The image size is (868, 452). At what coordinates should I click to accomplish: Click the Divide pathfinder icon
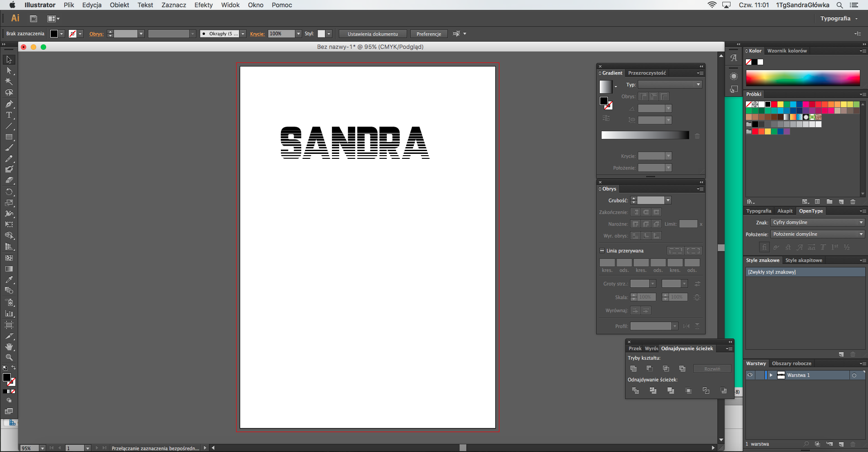tap(636, 390)
